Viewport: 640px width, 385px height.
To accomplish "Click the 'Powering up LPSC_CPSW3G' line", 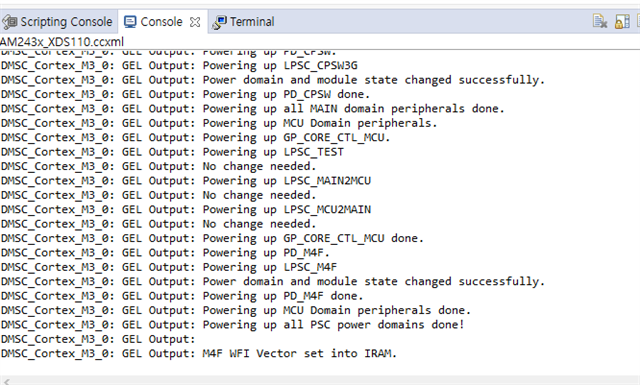I will [x=179, y=66].
